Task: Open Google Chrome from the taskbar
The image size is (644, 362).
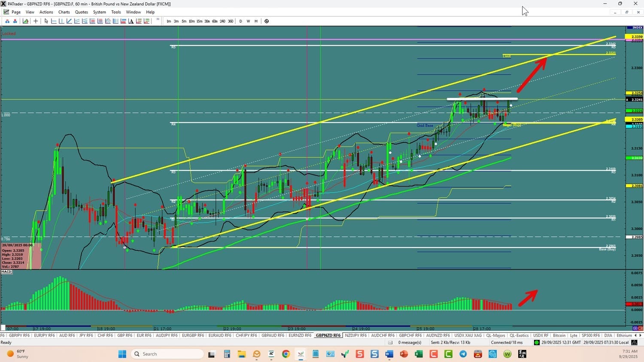Action: point(286,354)
